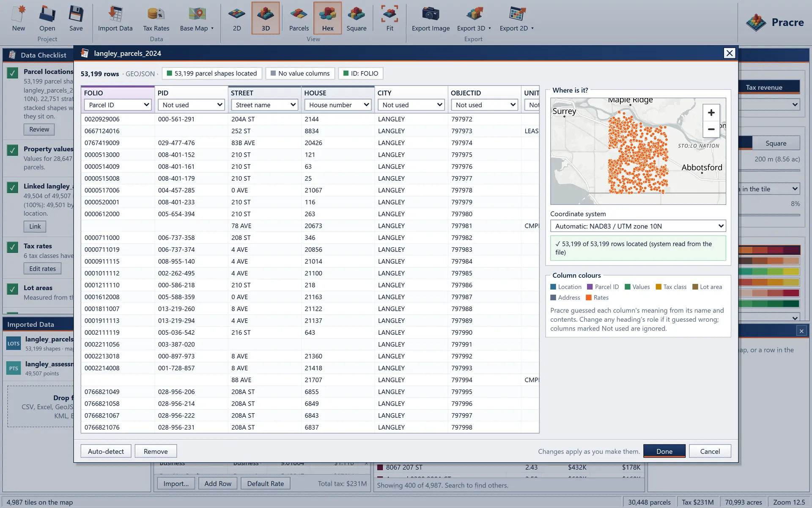Click the Auto-detect button

tap(106, 451)
